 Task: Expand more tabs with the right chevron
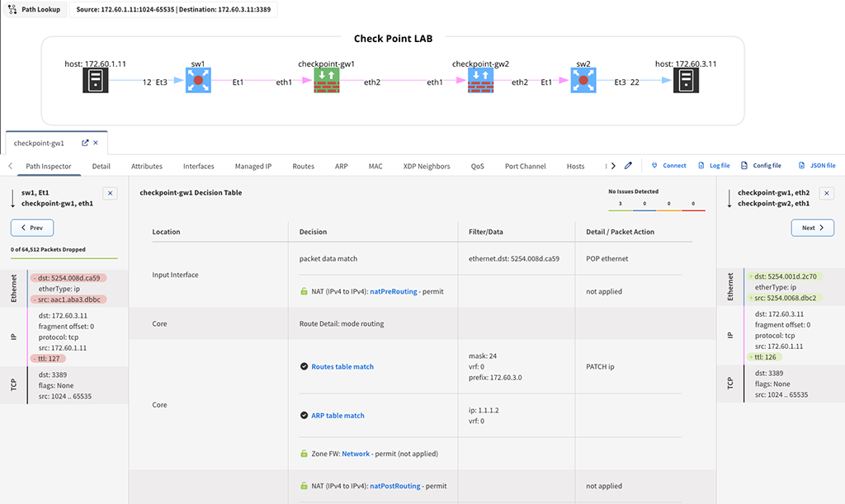tap(613, 166)
